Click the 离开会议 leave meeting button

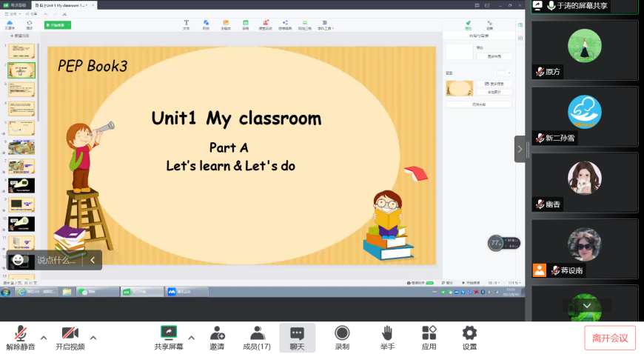pos(610,338)
